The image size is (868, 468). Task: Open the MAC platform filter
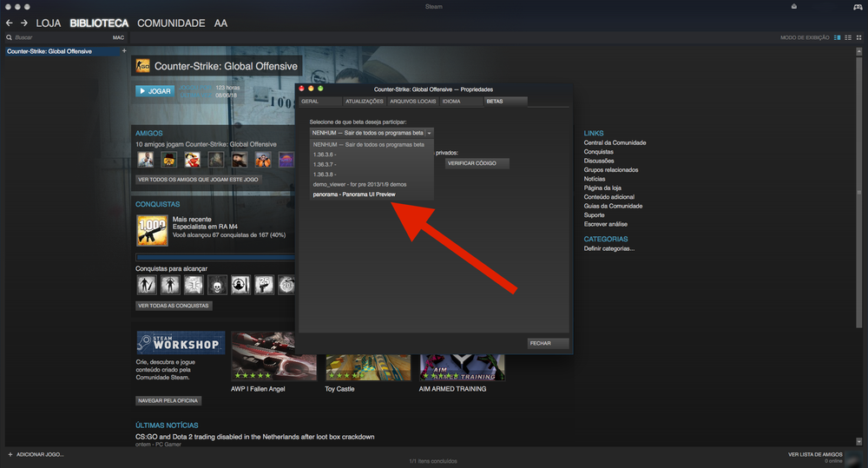pos(118,37)
